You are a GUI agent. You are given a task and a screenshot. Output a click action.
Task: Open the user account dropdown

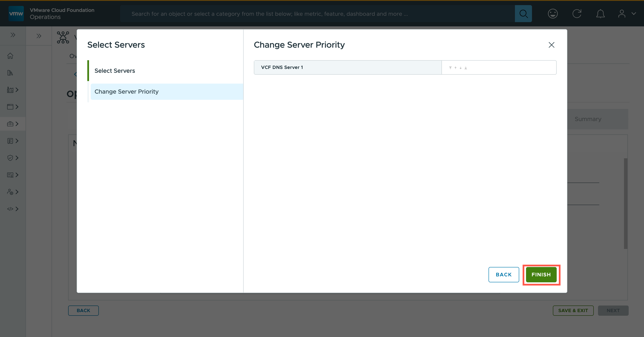click(x=627, y=14)
